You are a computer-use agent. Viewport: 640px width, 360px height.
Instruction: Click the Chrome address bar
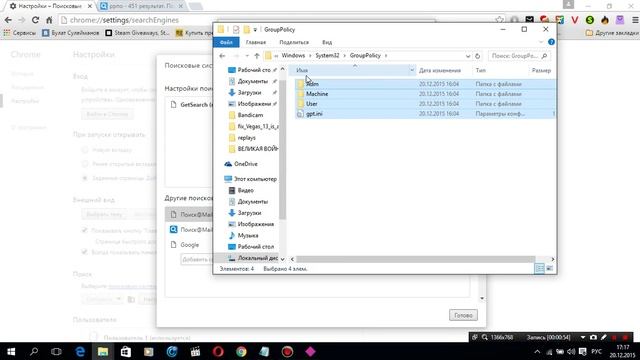pyautogui.click(x=278, y=20)
